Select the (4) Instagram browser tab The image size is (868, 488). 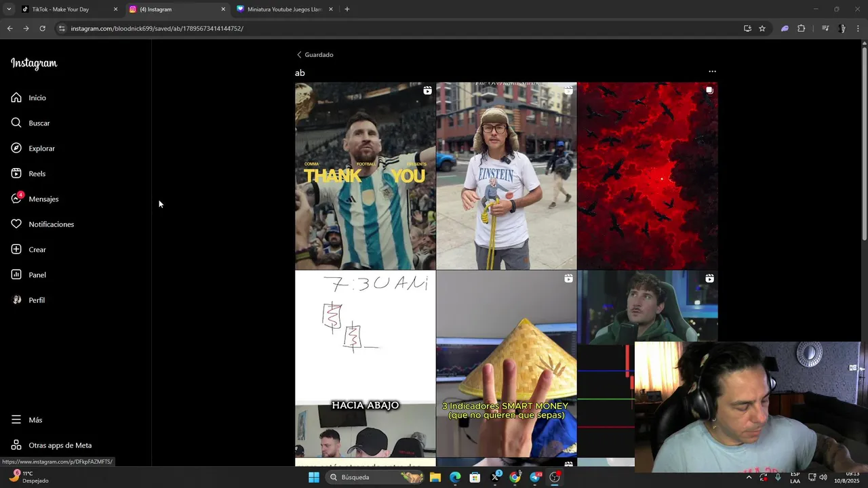point(176,9)
